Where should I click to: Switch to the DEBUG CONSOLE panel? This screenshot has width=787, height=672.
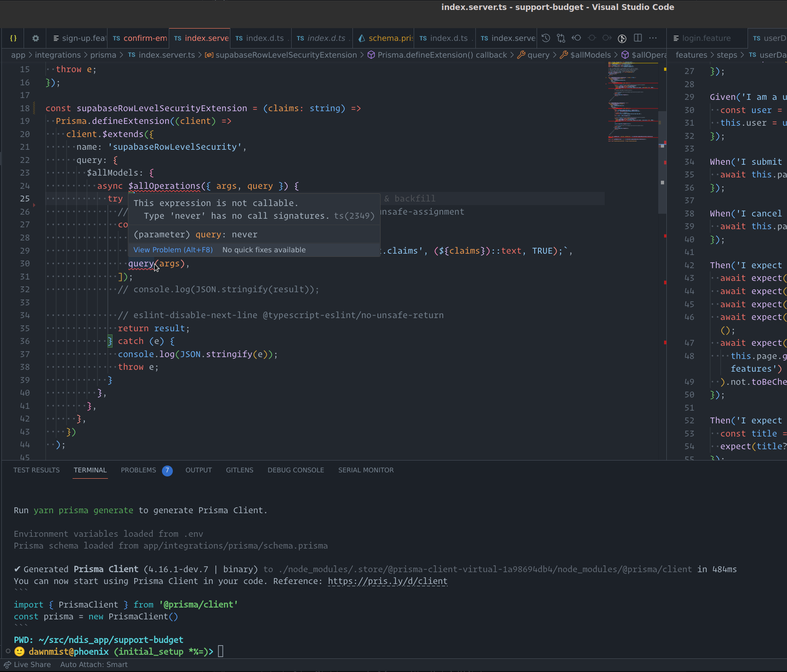[x=296, y=470]
